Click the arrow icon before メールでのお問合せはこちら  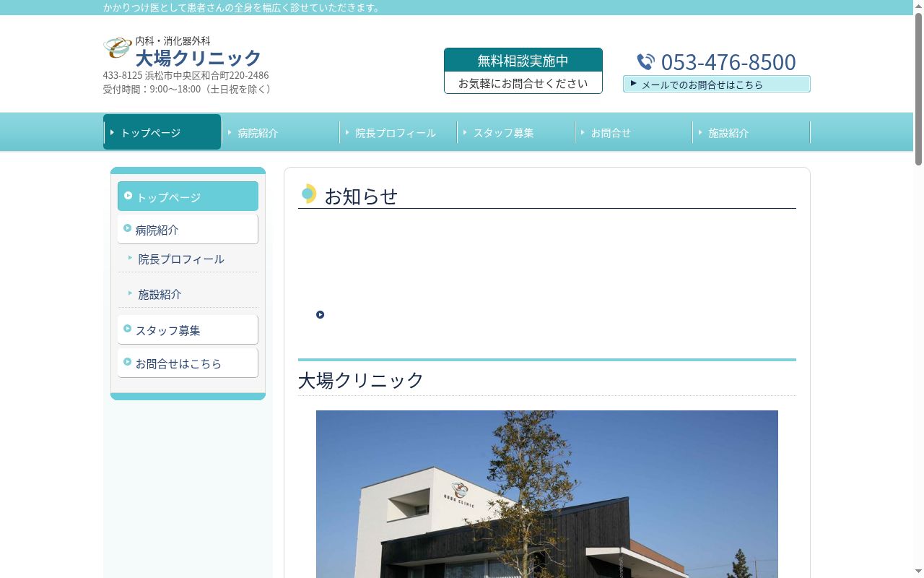(x=633, y=83)
